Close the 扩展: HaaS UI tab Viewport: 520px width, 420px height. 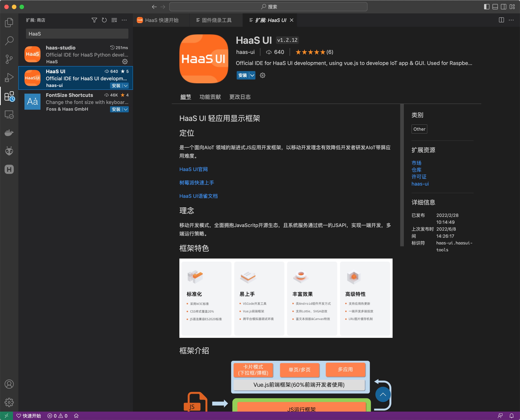pyautogui.click(x=292, y=20)
